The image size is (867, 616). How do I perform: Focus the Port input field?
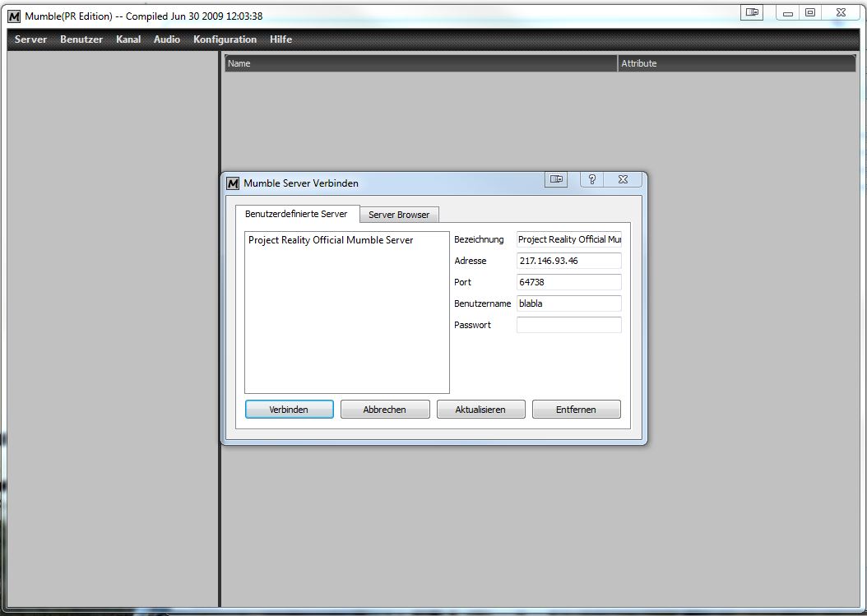pyautogui.click(x=569, y=282)
